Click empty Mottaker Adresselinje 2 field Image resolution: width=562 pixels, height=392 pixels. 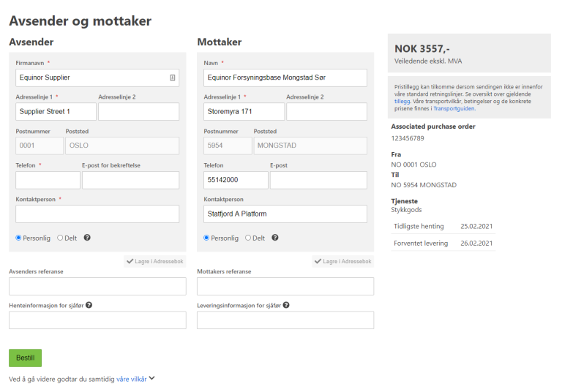point(326,111)
